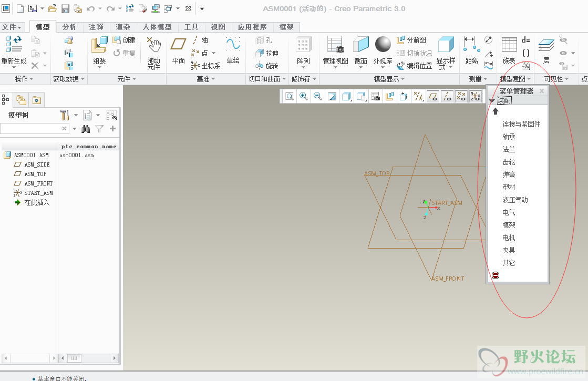Click the Regenerate (重新生成) icon

[x=14, y=44]
